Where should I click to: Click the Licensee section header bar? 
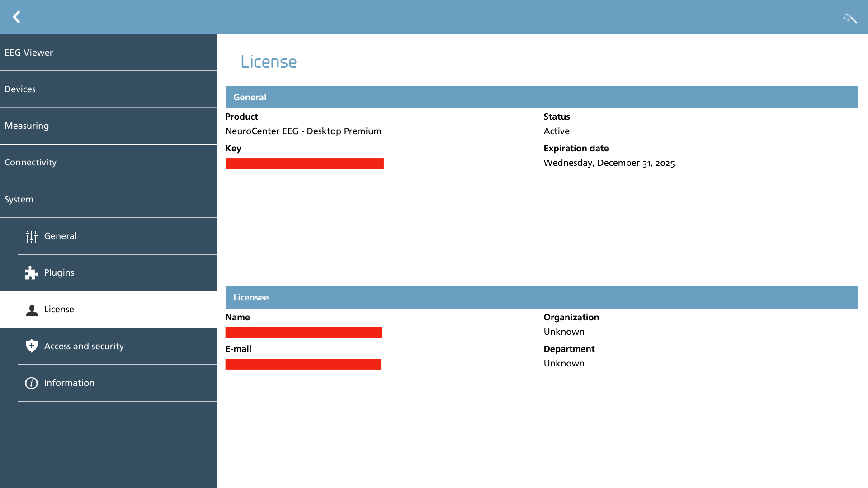click(542, 297)
